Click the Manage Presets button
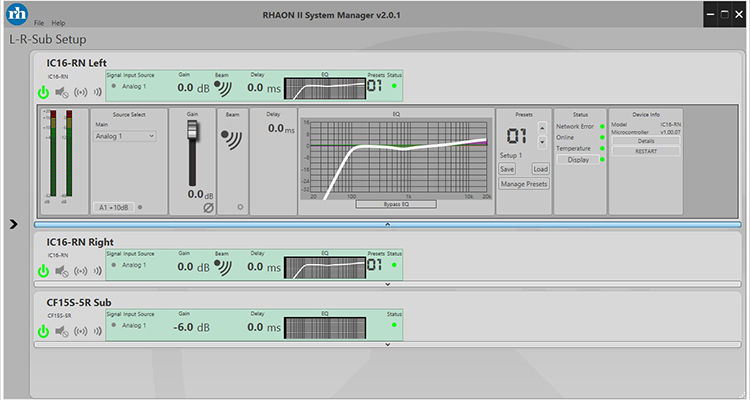750x400 pixels. [525, 184]
